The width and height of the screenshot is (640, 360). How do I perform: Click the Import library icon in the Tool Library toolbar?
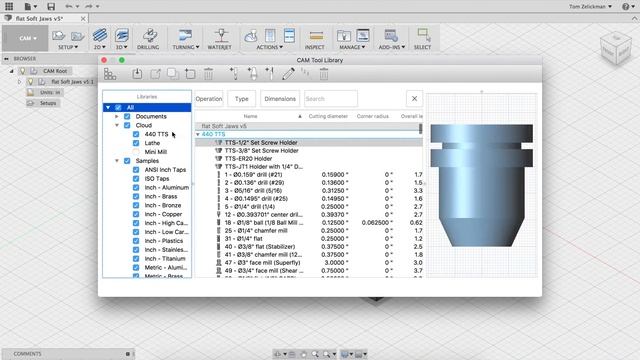point(137,74)
